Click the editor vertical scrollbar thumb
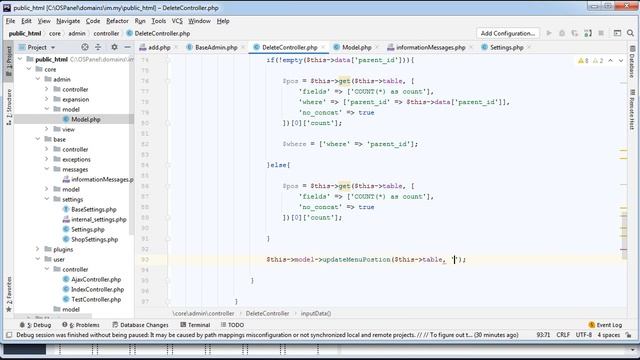This screenshot has height=360, width=640. [x=624, y=236]
